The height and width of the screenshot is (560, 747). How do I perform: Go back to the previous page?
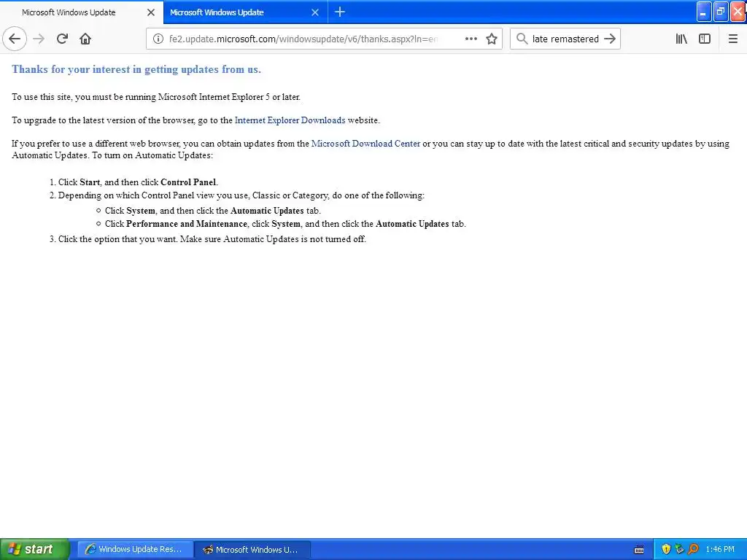click(x=15, y=39)
